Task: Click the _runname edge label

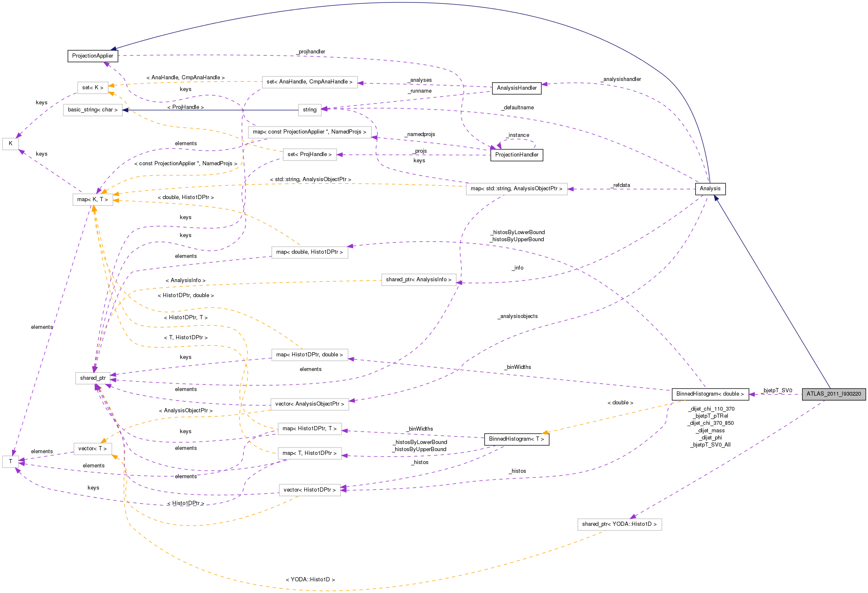Action: coord(420,91)
